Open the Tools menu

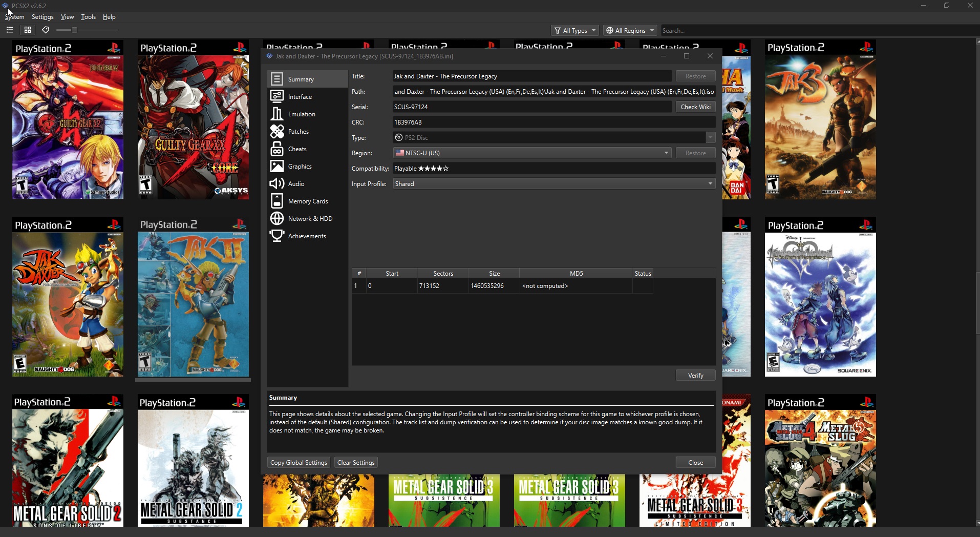point(88,17)
